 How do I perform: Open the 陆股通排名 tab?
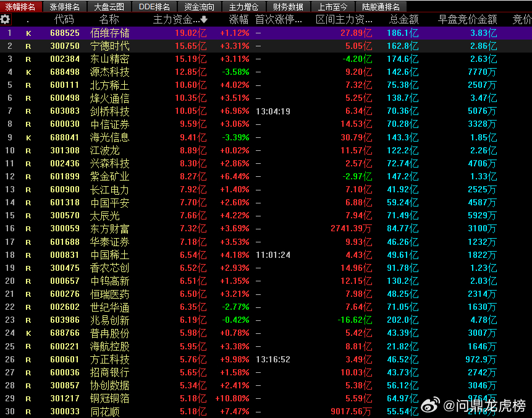pyautogui.click(x=381, y=6)
